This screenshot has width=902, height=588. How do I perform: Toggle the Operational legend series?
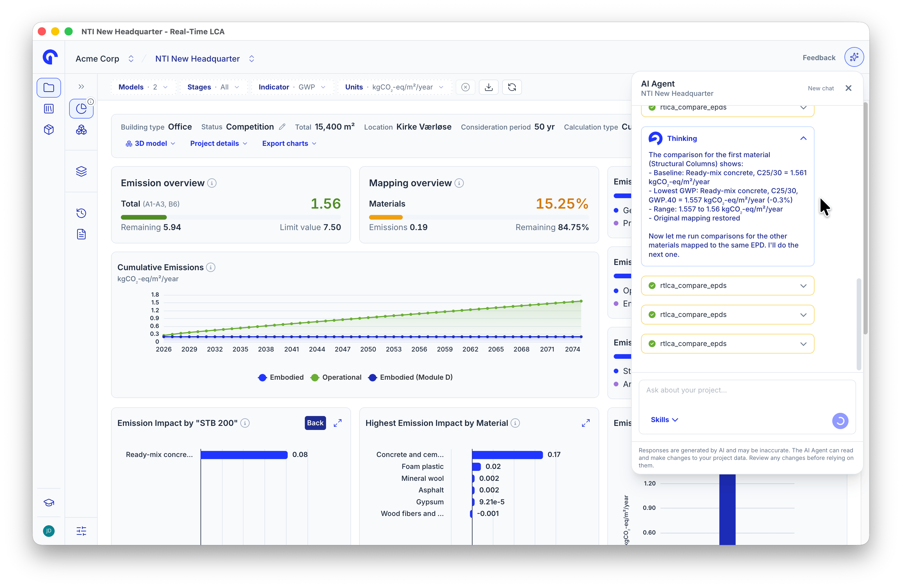(336, 377)
